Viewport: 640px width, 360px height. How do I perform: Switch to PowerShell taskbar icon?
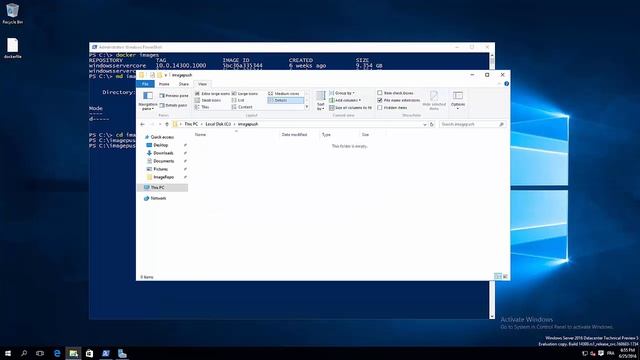[106, 353]
